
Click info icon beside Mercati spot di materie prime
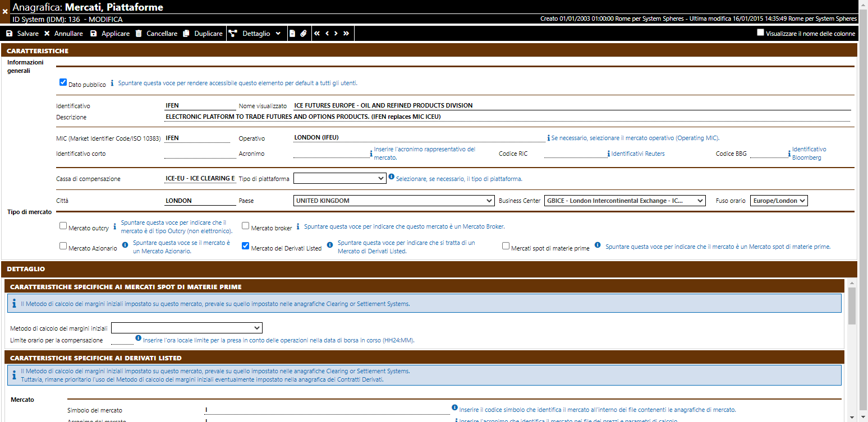(x=598, y=245)
